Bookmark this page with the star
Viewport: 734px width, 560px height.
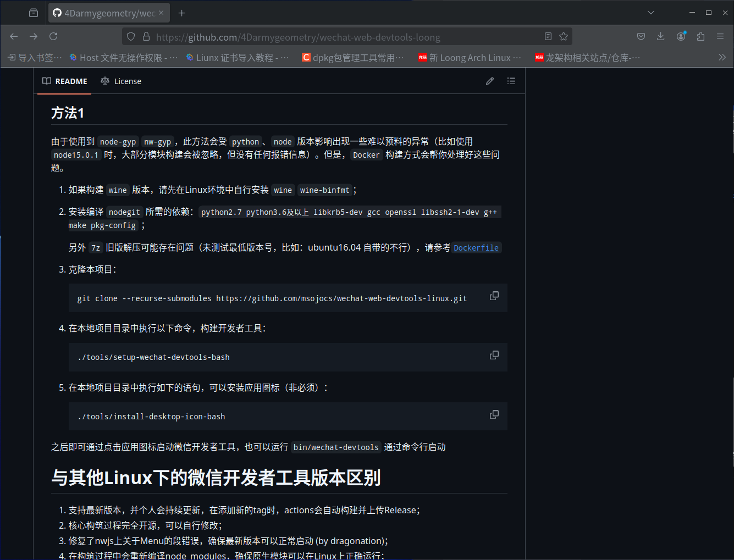coord(564,36)
